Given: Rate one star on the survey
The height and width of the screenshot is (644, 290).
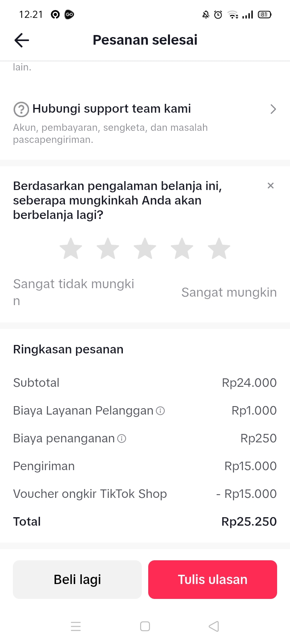Looking at the screenshot, I should (71, 248).
